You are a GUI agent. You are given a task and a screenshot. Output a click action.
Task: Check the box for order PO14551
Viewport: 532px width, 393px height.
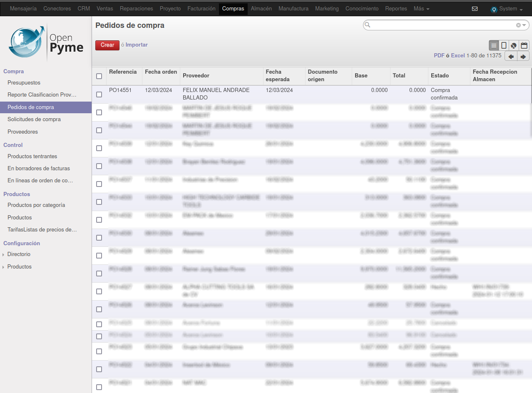[99, 95]
